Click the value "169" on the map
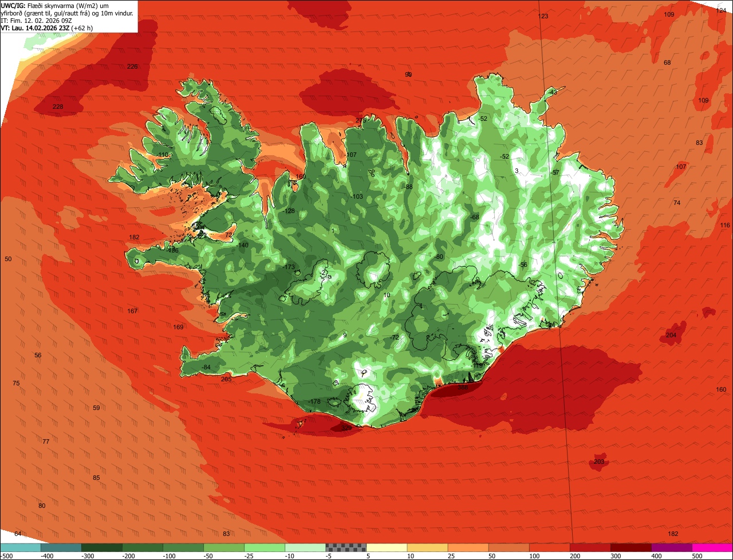Screen dimensions: 733x560 point(178,327)
